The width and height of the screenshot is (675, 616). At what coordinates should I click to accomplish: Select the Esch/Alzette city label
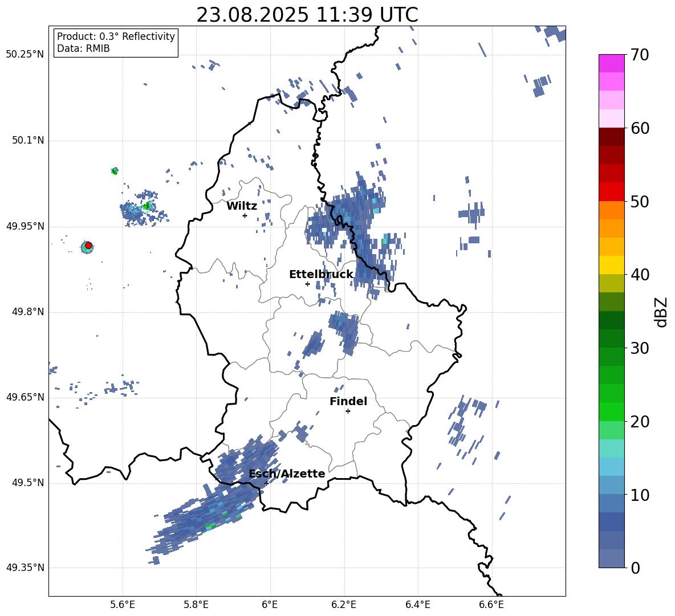tap(287, 474)
